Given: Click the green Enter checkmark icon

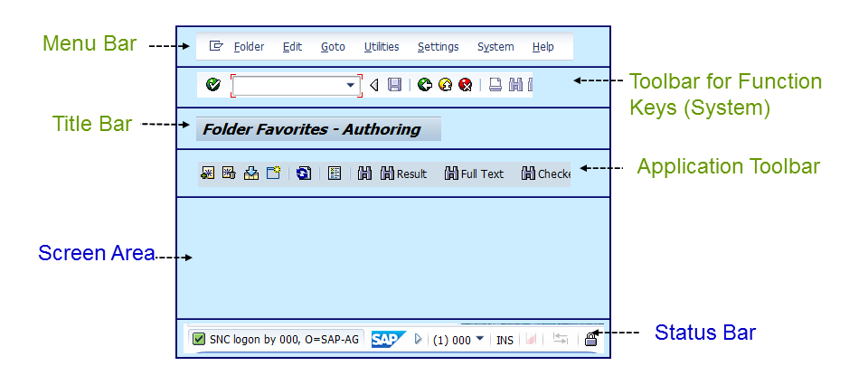Looking at the screenshot, I should click(x=212, y=85).
